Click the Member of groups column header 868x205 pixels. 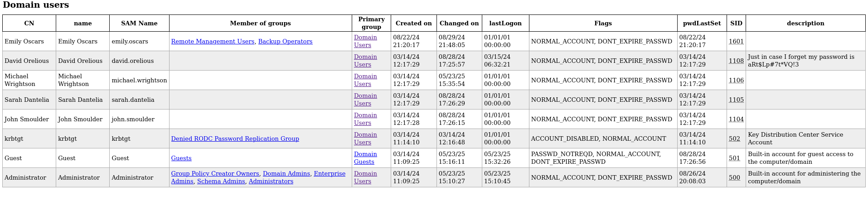point(260,24)
